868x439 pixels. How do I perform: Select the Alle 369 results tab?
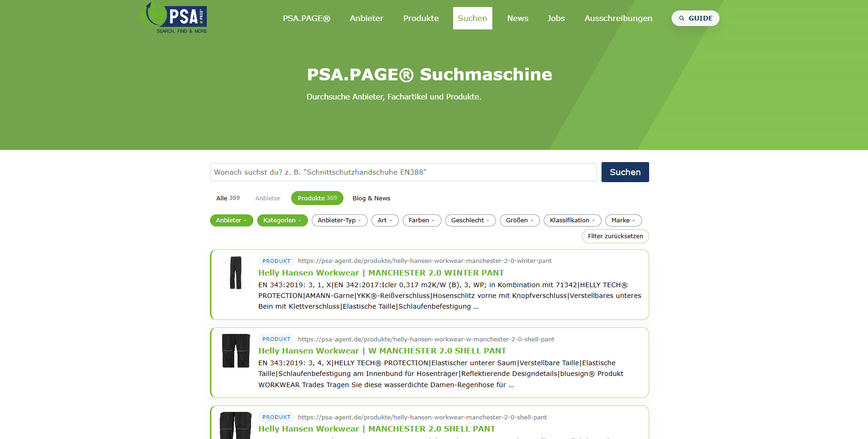tap(228, 198)
